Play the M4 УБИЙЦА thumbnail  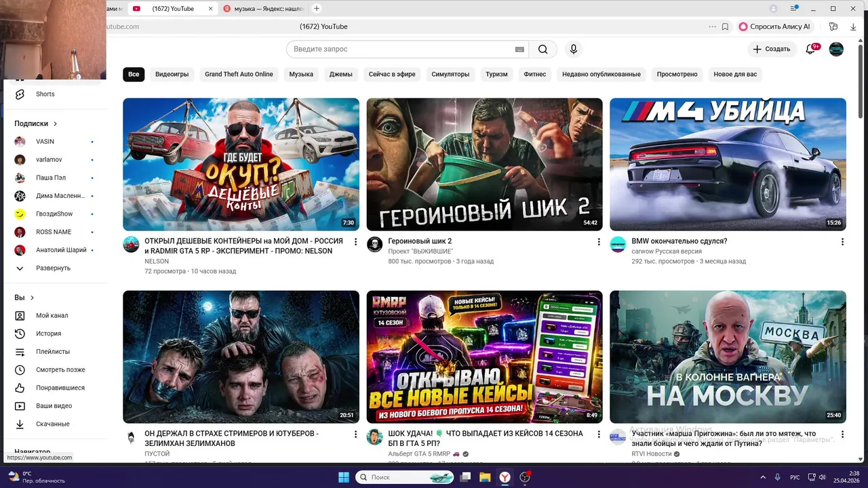click(728, 164)
